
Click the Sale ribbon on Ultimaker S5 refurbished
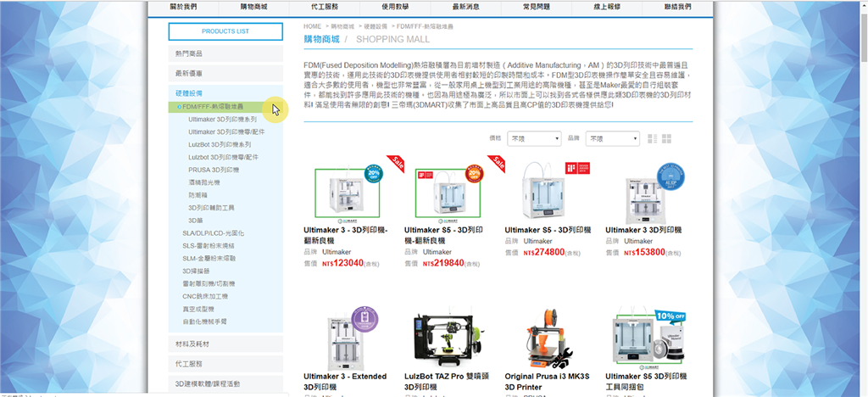pos(496,162)
